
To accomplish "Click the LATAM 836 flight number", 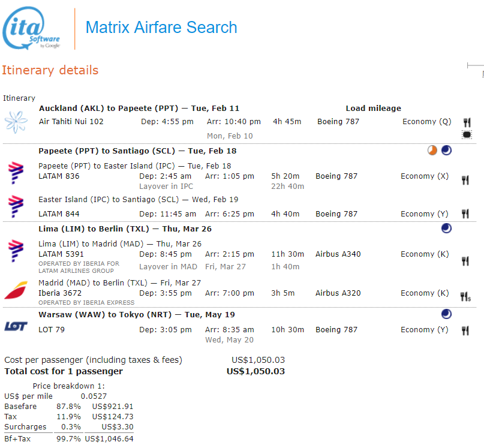I will (x=59, y=176).
